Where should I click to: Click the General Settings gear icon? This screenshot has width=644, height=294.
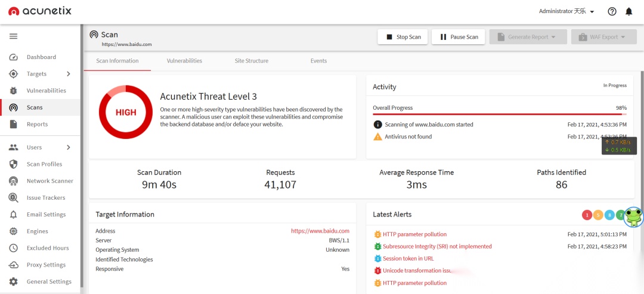tap(14, 281)
